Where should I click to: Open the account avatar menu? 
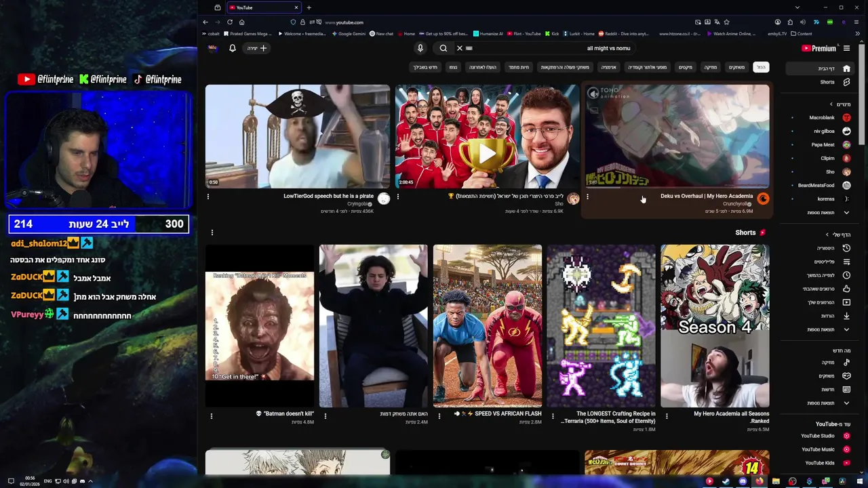pos(213,48)
